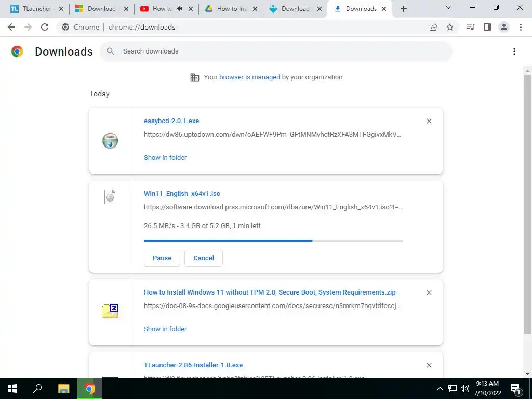Image resolution: width=532 pixels, height=399 pixels.
Task: Click the forward navigation arrow
Action: (28, 27)
